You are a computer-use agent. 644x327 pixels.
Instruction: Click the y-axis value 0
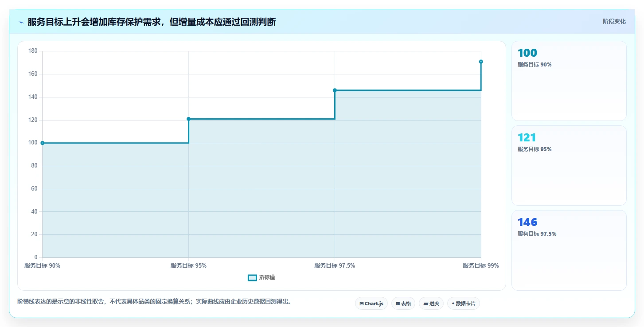tap(36, 257)
